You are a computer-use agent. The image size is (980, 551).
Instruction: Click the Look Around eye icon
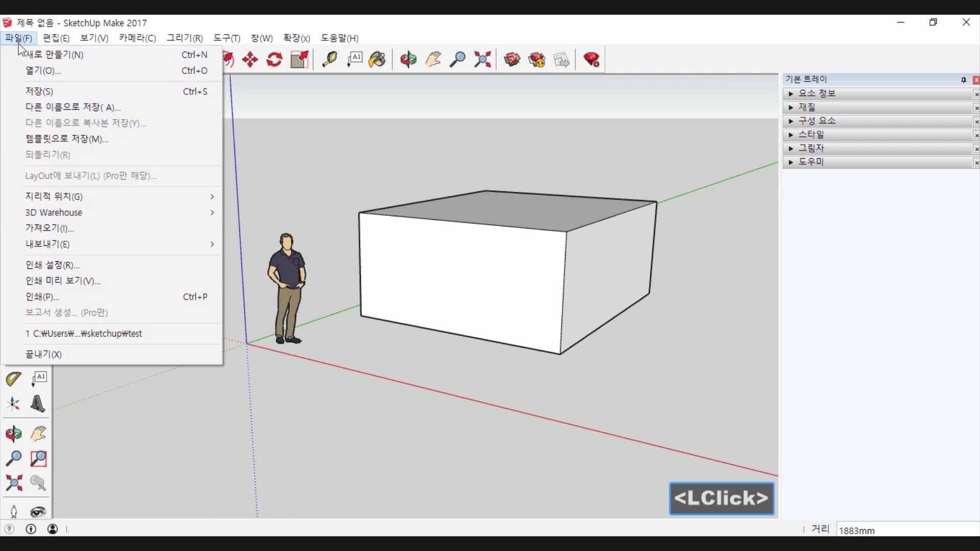coord(38,512)
